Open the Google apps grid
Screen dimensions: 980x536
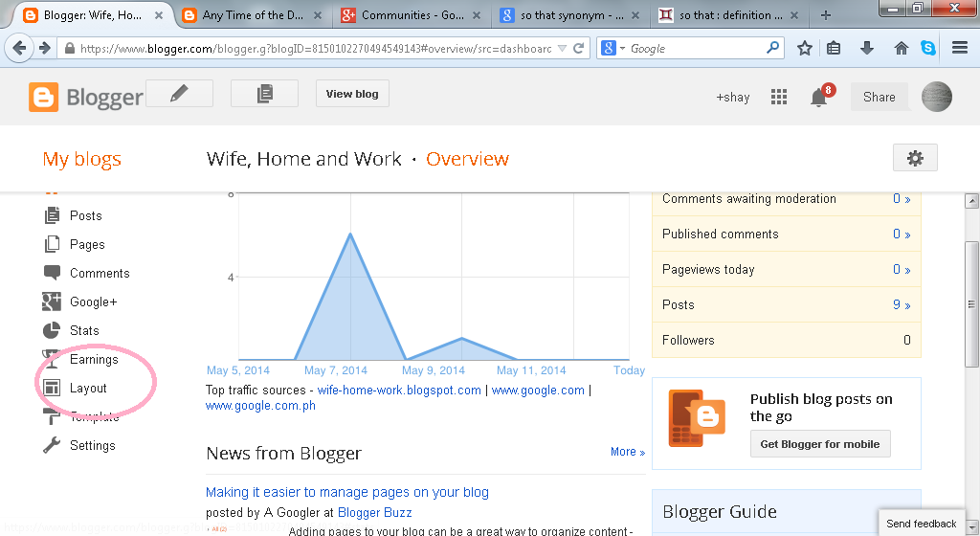coord(779,97)
